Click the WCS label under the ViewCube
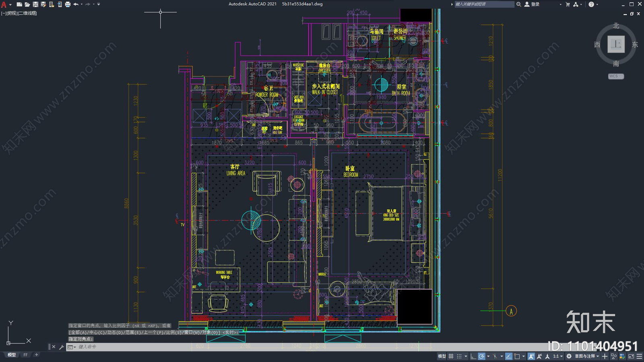This screenshot has height=362, width=644. click(616, 76)
